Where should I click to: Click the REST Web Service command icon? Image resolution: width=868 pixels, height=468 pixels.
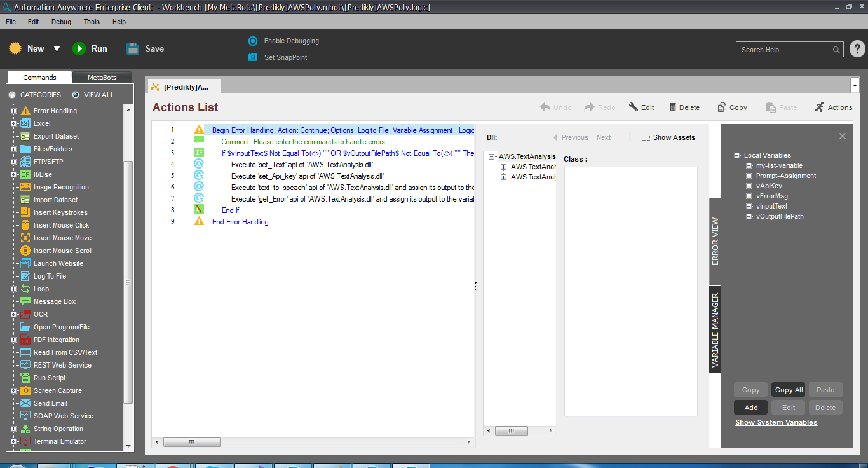pos(25,365)
